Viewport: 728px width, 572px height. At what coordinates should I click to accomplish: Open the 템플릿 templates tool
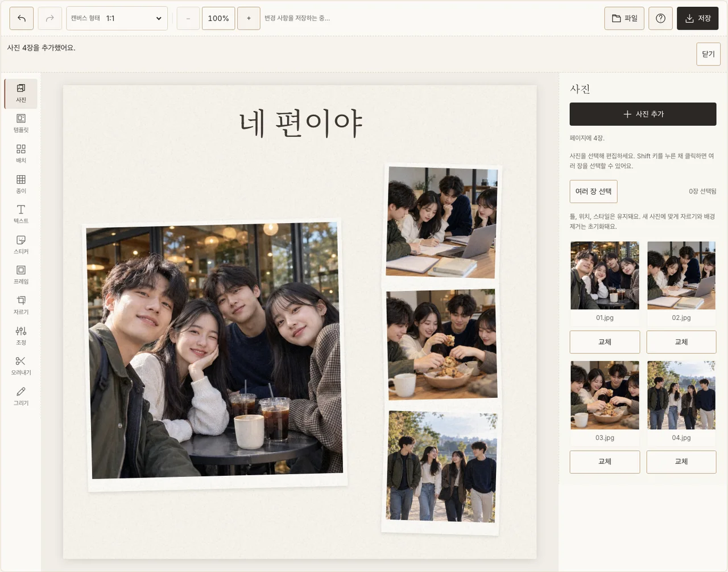pos(21,124)
